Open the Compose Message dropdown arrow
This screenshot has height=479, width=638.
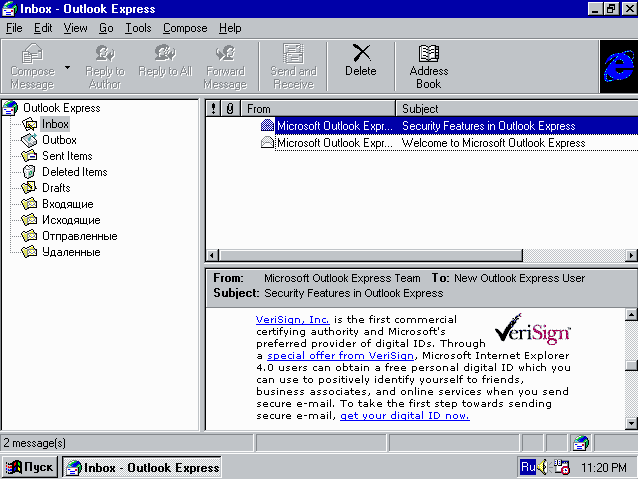[68, 68]
